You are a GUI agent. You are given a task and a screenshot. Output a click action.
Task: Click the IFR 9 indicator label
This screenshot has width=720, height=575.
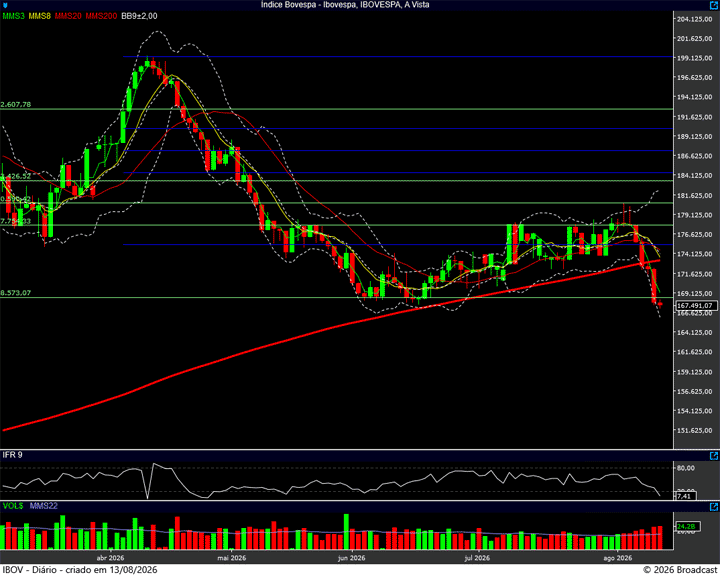point(12,455)
